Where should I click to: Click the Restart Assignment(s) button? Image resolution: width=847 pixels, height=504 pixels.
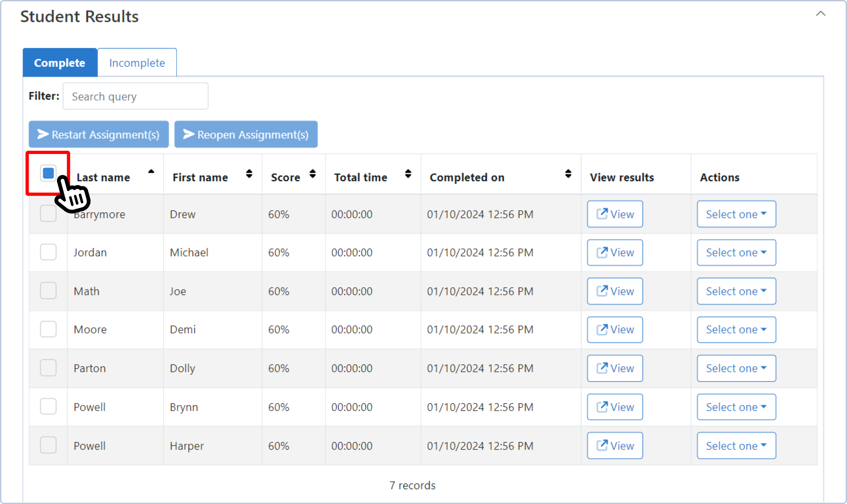(98, 134)
